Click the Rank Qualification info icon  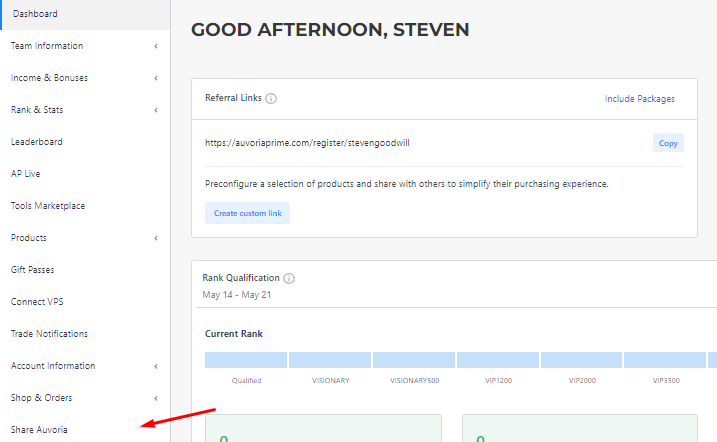coord(289,278)
